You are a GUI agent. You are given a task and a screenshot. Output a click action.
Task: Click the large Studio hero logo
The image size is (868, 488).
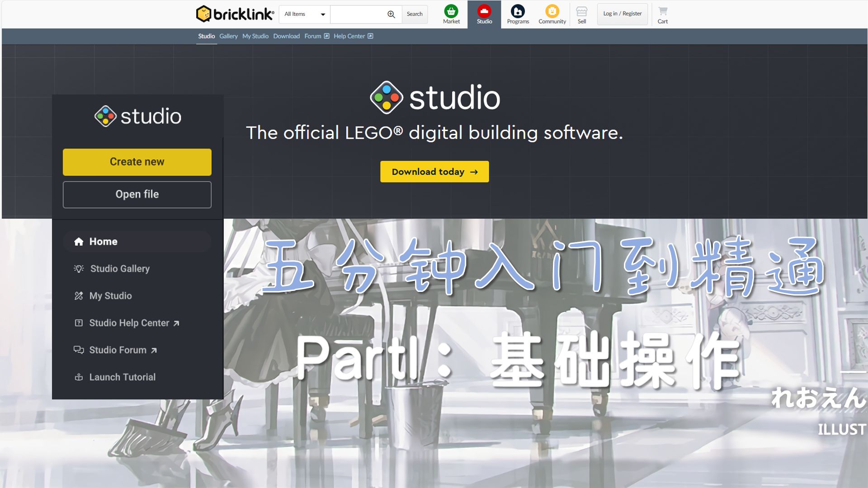pos(435,98)
